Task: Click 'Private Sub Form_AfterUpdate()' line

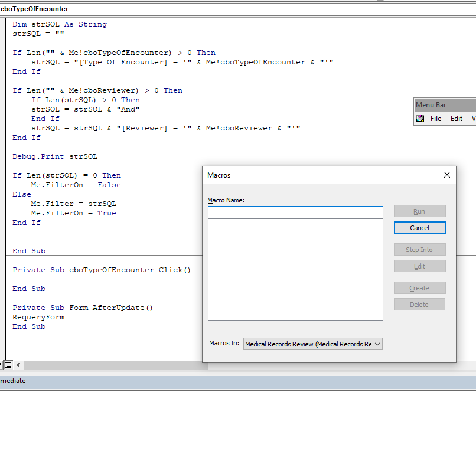Action: (83, 308)
